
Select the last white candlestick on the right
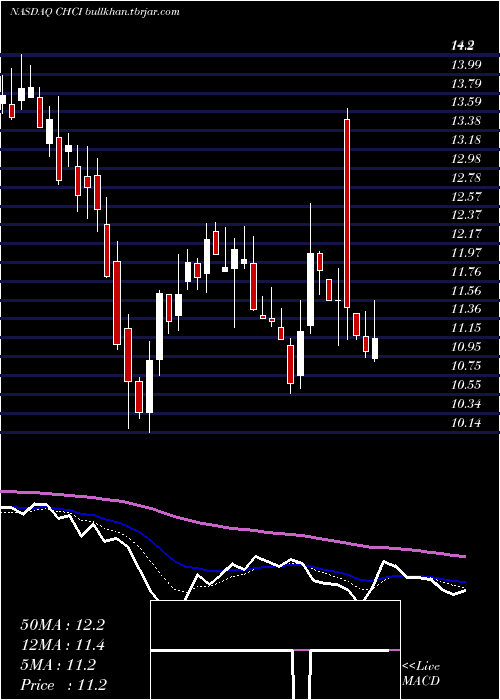click(375, 348)
